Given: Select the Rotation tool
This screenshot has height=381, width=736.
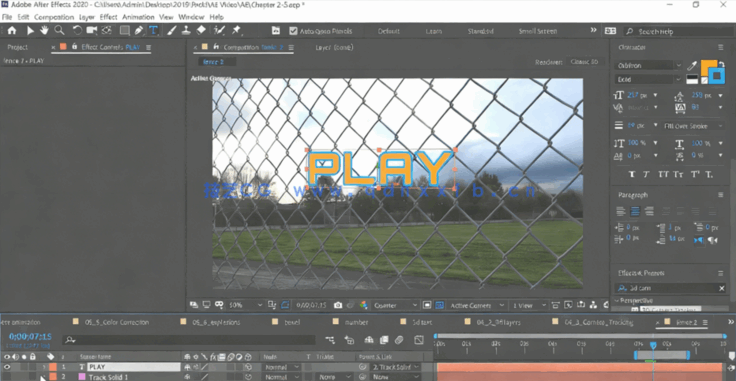Looking at the screenshot, I should (77, 30).
